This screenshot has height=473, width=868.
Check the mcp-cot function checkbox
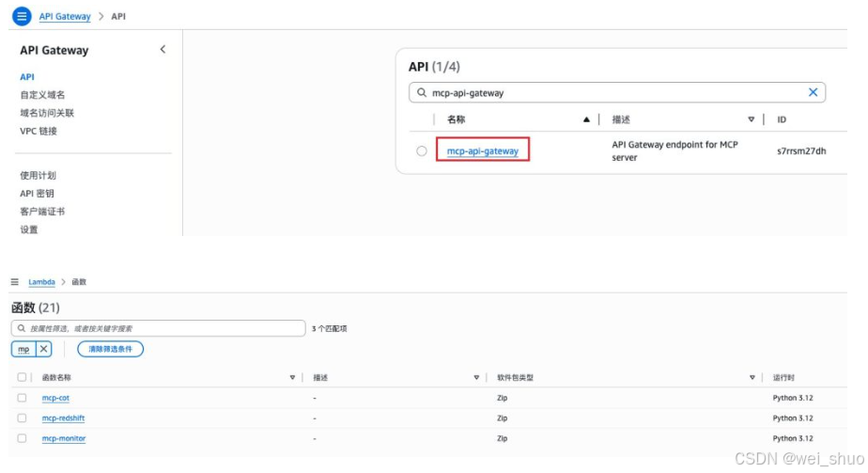[22, 398]
